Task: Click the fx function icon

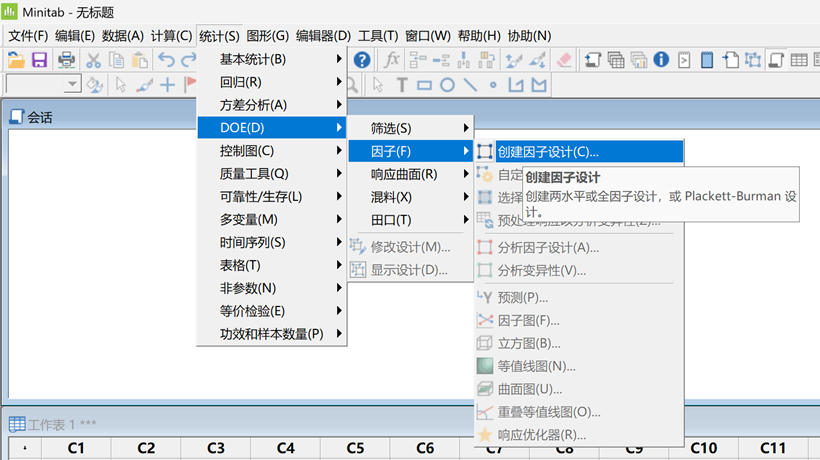Action: point(391,60)
